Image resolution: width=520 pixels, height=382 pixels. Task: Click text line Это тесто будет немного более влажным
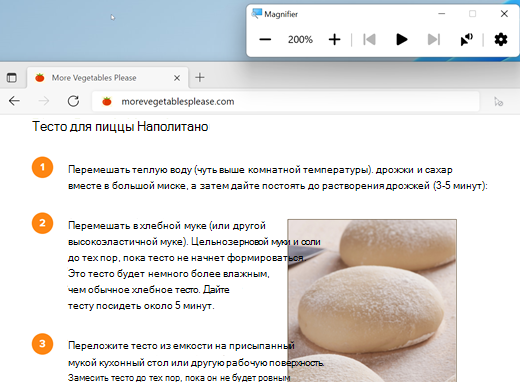[169, 274]
